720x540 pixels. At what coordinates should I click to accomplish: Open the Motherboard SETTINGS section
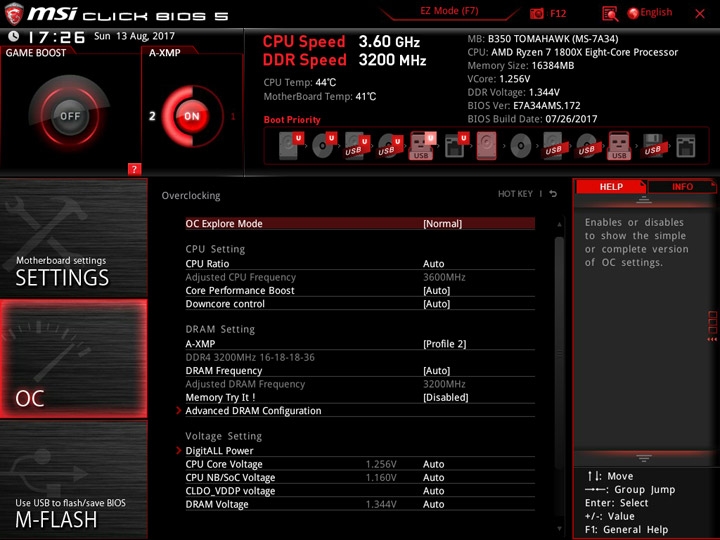tap(73, 238)
